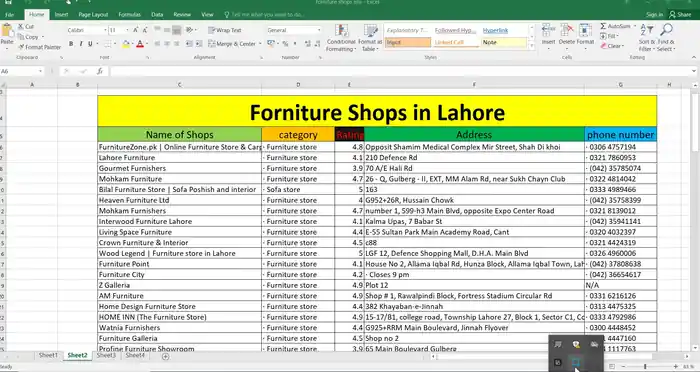Open Format as Table gallery
700x372 pixels.
(x=370, y=38)
